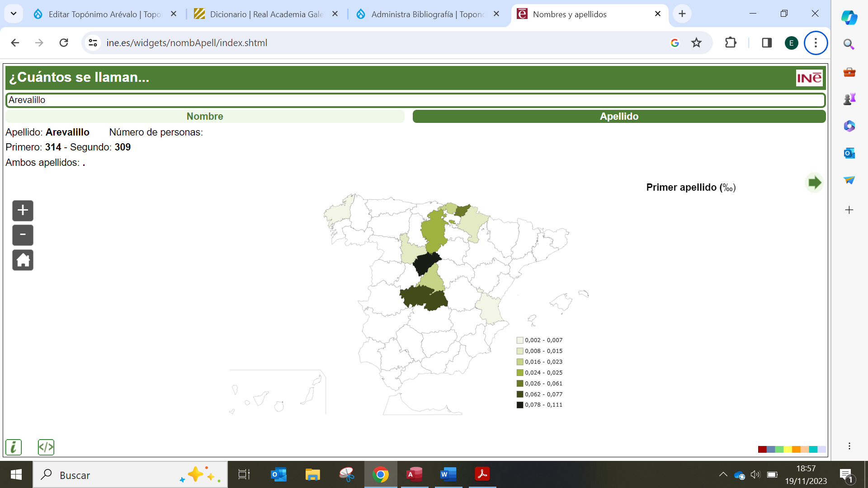Open the green information icon
This screenshot has height=488, width=868.
(14, 447)
